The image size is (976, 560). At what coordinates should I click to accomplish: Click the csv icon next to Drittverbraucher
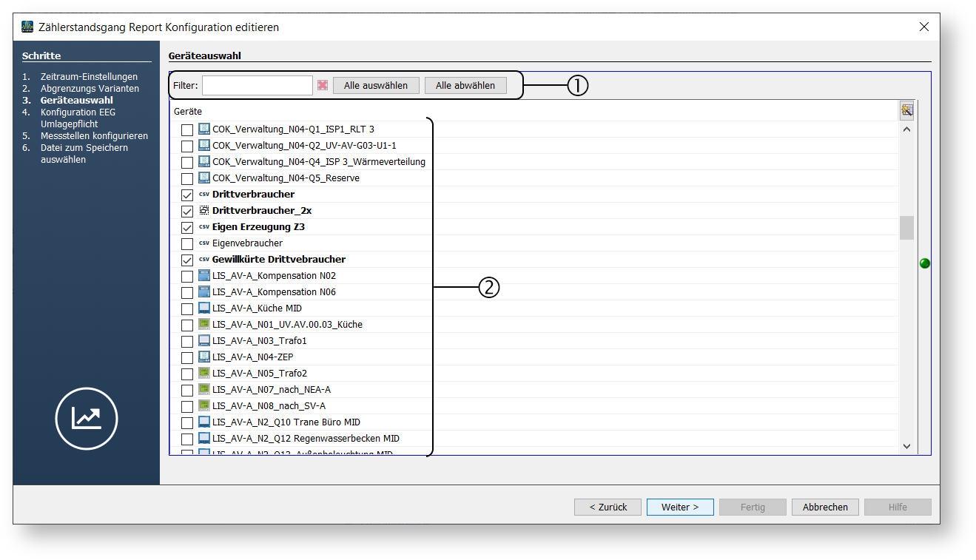click(204, 195)
